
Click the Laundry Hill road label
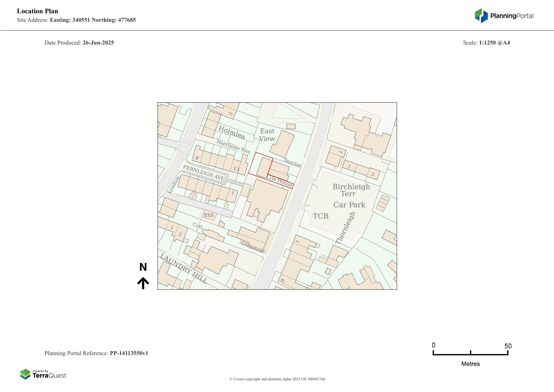tap(184, 268)
